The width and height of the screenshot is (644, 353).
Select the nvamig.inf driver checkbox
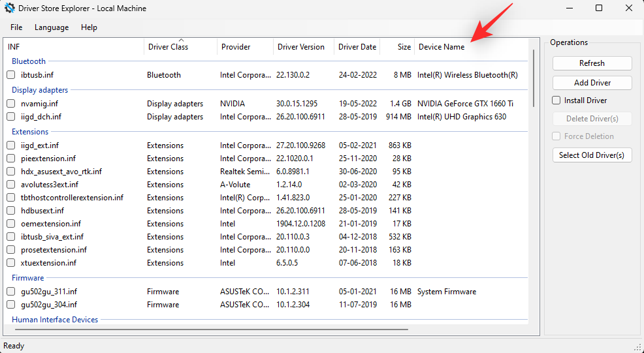click(11, 104)
